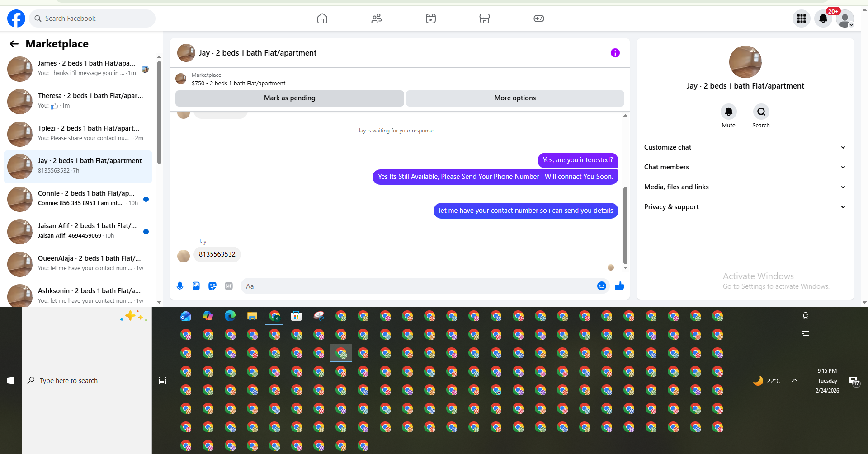This screenshot has width=868, height=454.
Task: Choose a sticker icon in composer
Action: (212, 286)
